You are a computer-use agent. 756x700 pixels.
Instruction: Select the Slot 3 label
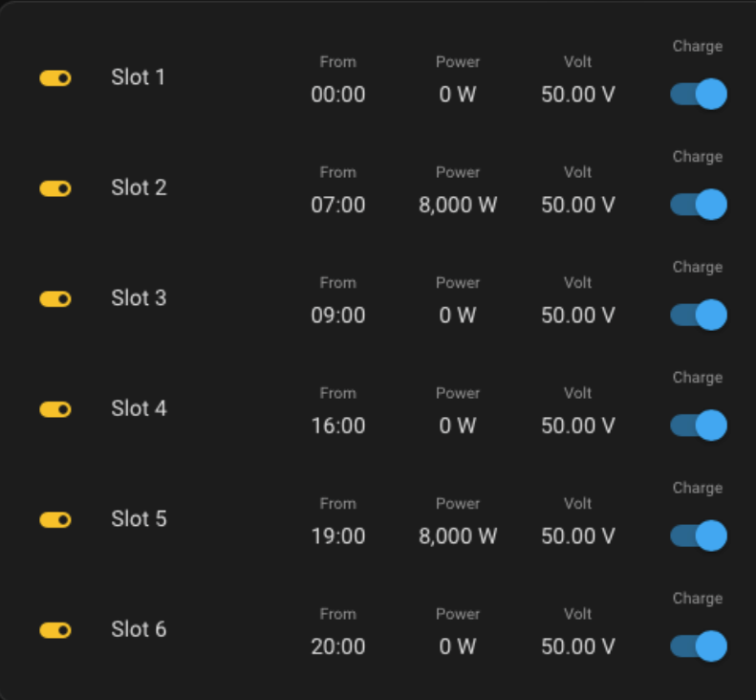coord(139,298)
